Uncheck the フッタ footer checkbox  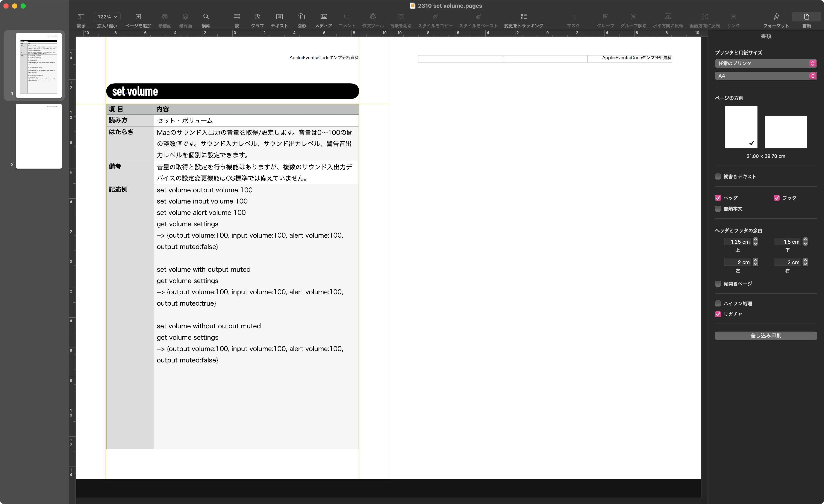click(777, 198)
